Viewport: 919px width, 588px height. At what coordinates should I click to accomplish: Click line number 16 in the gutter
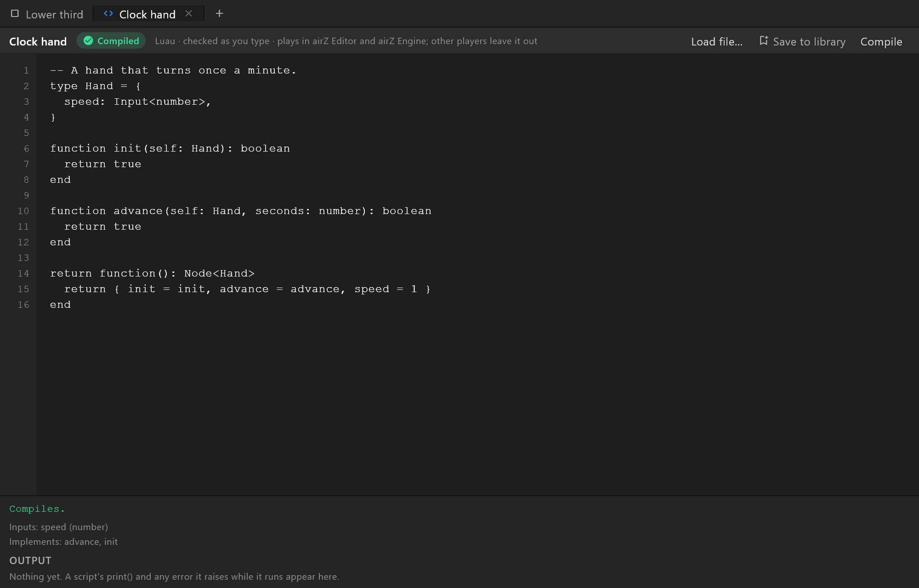(23, 305)
